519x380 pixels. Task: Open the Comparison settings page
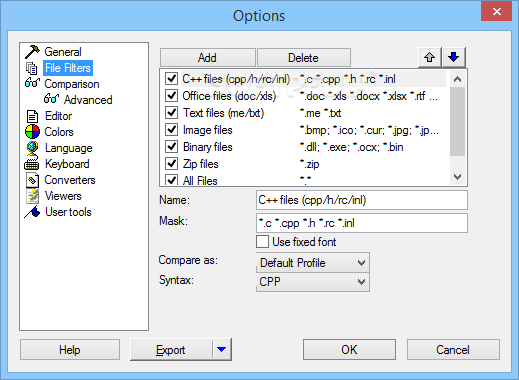[x=72, y=84]
